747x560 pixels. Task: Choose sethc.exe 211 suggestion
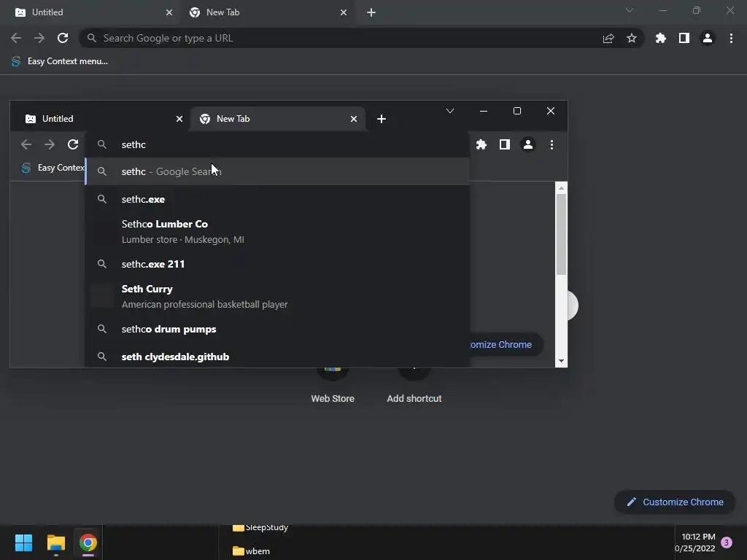click(277, 264)
